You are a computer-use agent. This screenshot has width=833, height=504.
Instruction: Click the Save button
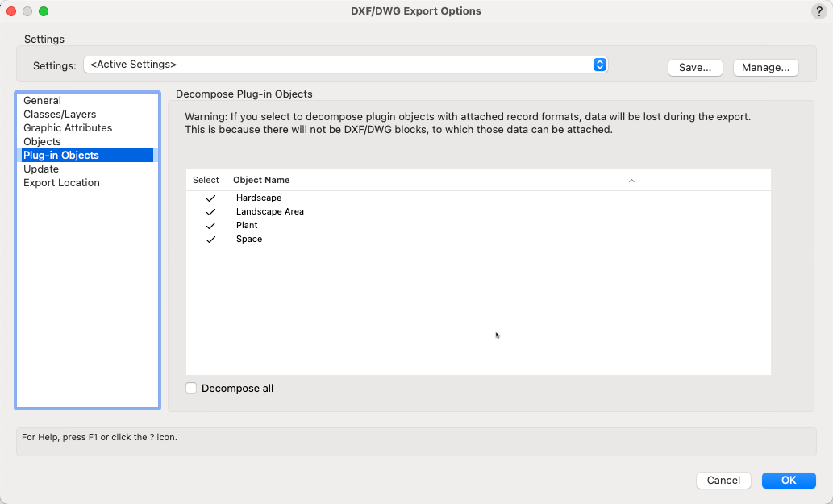(694, 67)
